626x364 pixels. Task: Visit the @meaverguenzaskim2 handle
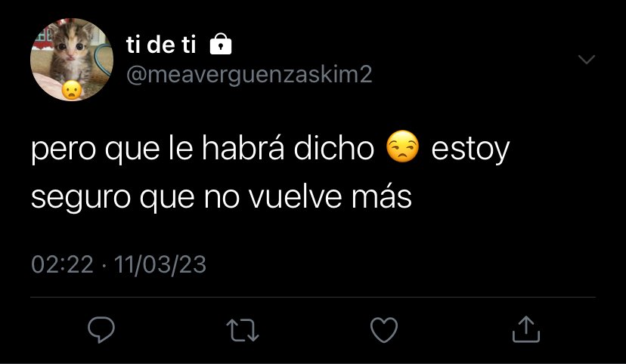pos(249,74)
